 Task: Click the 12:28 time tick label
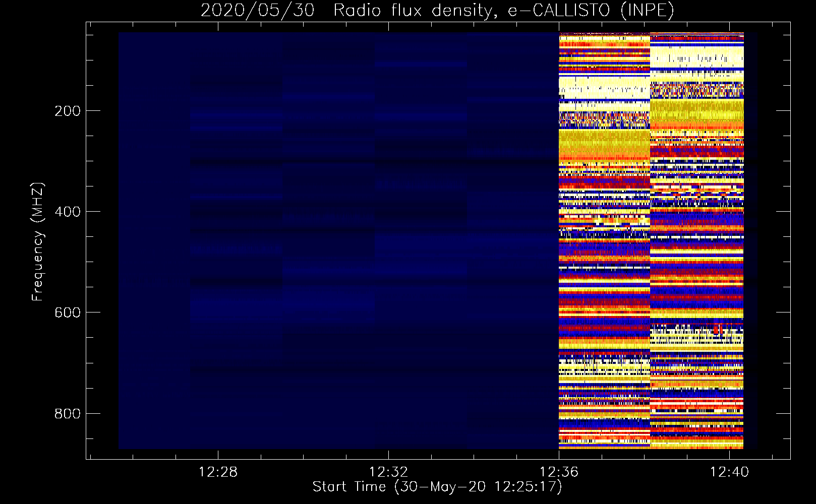tap(218, 472)
